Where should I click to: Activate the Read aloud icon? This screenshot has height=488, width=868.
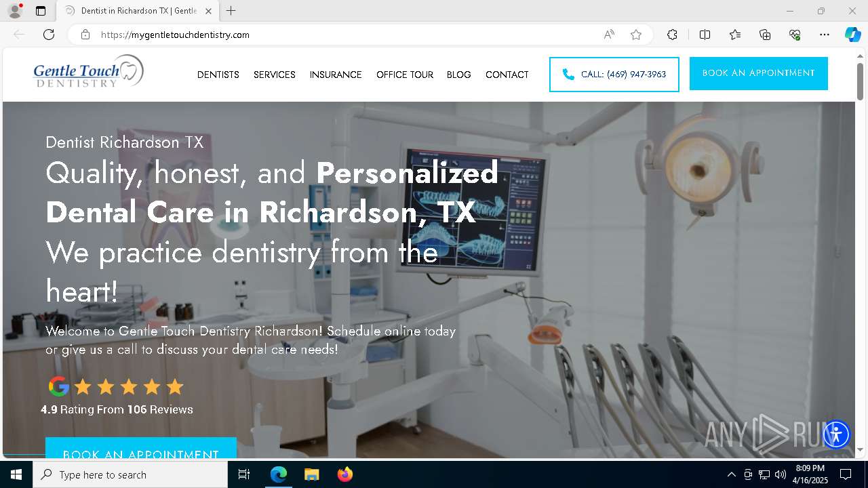pos(609,35)
